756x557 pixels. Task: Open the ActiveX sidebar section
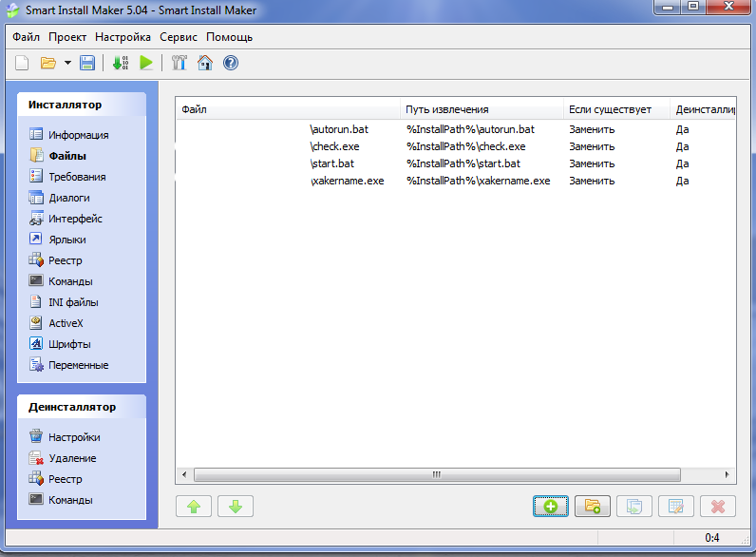click(x=66, y=323)
